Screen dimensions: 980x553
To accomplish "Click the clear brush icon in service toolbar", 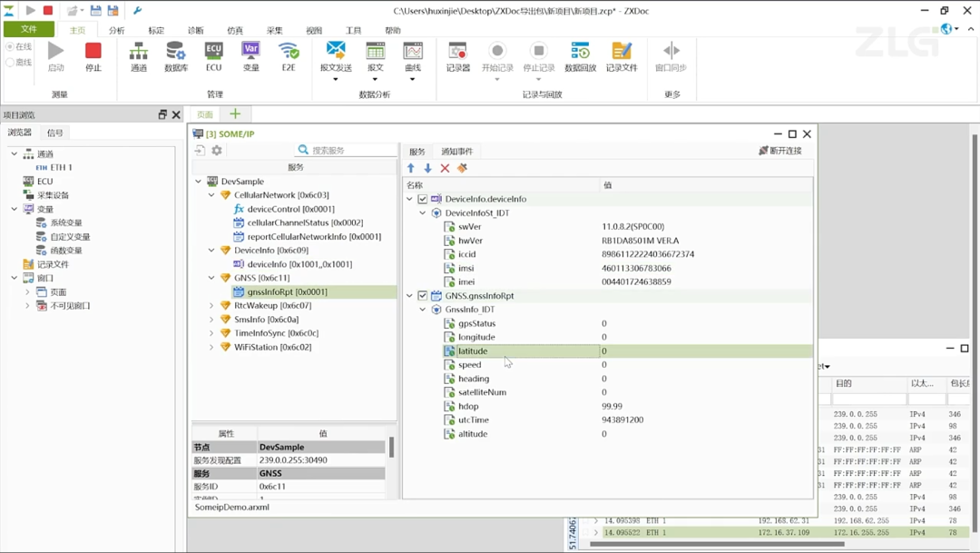I will pos(463,168).
